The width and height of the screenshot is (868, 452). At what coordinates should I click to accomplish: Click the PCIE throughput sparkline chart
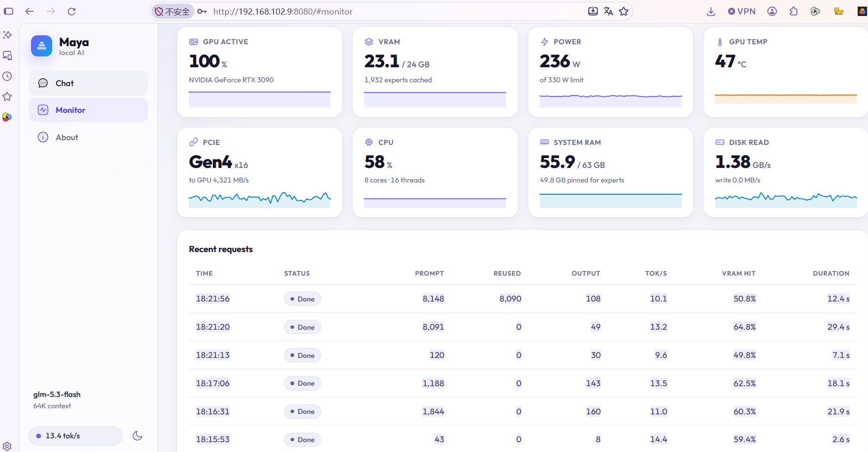tap(260, 199)
